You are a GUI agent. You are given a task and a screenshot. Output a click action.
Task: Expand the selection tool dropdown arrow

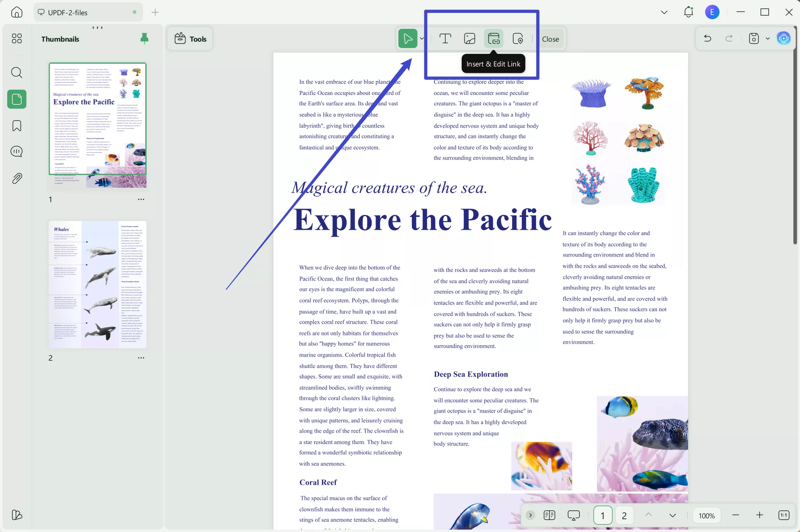point(422,39)
